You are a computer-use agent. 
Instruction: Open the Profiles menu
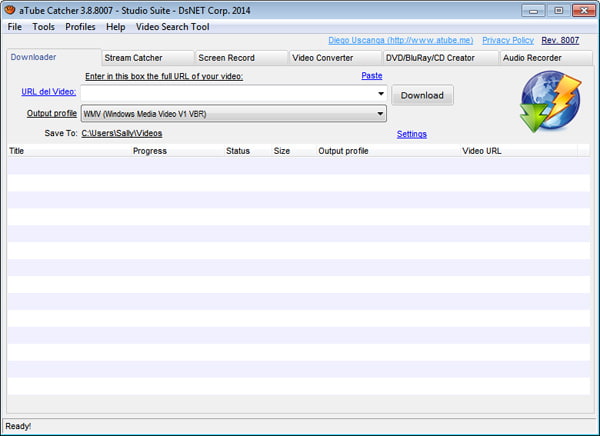click(x=80, y=27)
